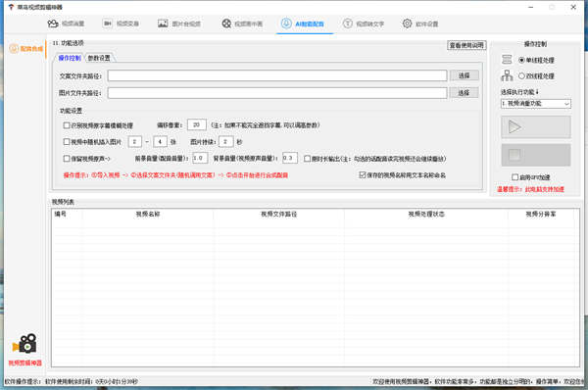
Task: Click the offset pixel field showing 20
Action: click(x=197, y=124)
